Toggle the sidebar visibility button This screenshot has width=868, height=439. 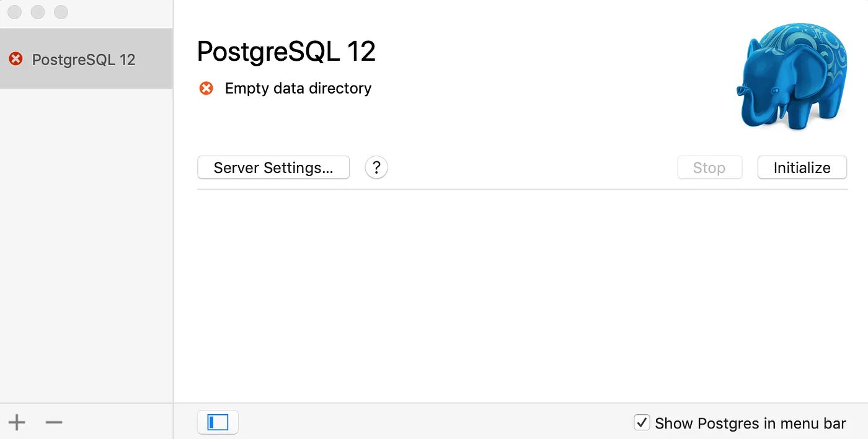click(x=218, y=422)
